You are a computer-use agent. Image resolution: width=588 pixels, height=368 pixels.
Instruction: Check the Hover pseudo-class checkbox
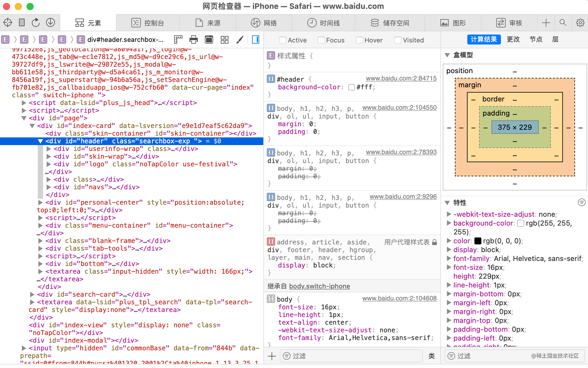coord(359,40)
